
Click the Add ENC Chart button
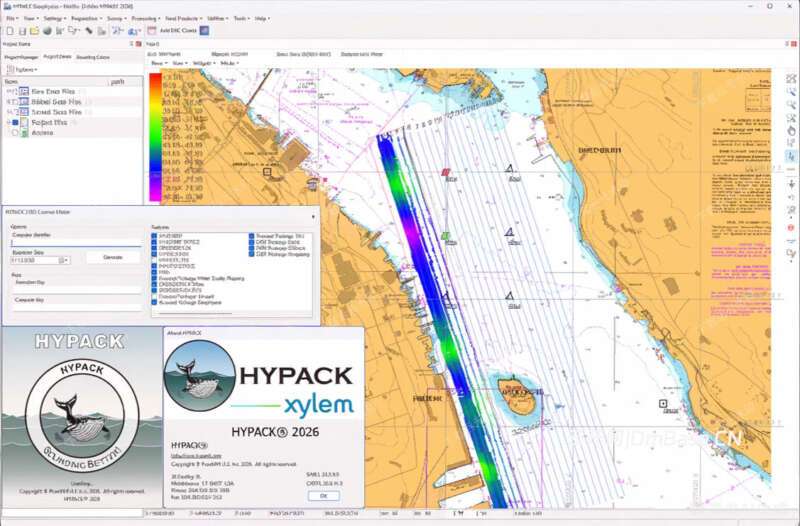178,31
